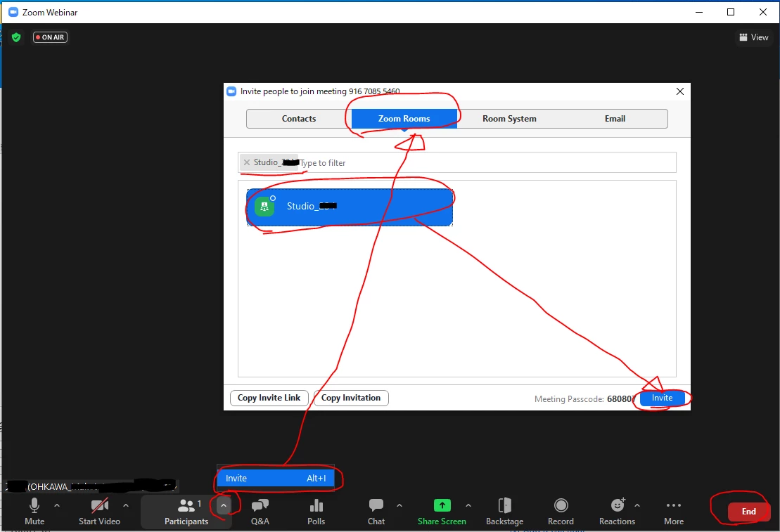Click the ON AIR indicator

50,37
